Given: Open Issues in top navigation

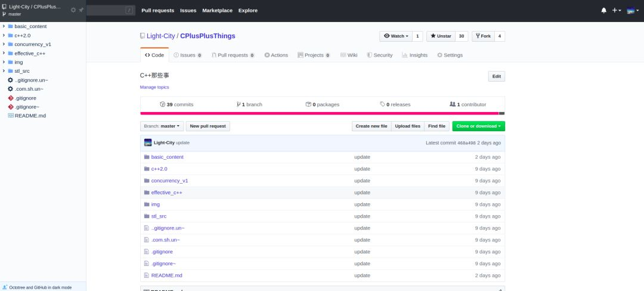Looking at the screenshot, I should (188, 10).
